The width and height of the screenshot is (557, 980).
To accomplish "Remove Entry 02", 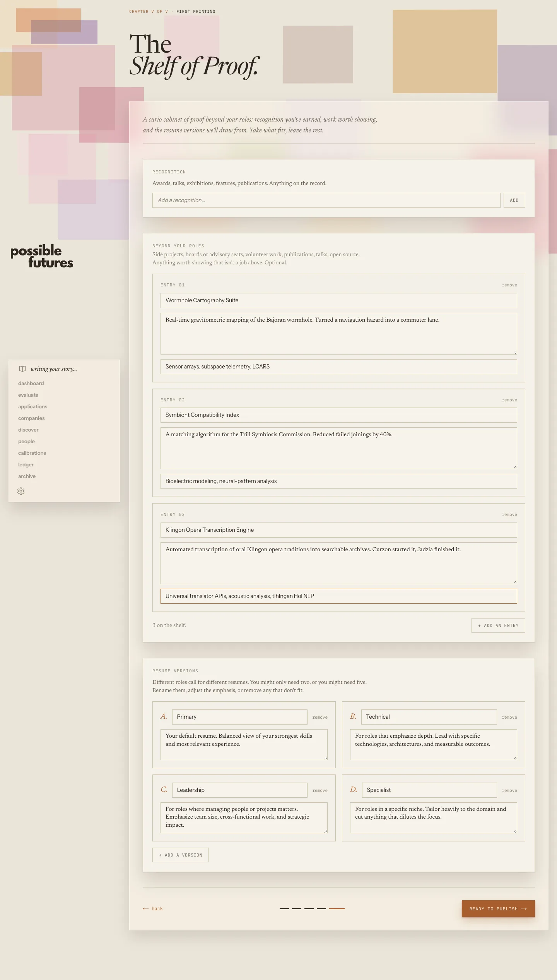I will click(509, 400).
